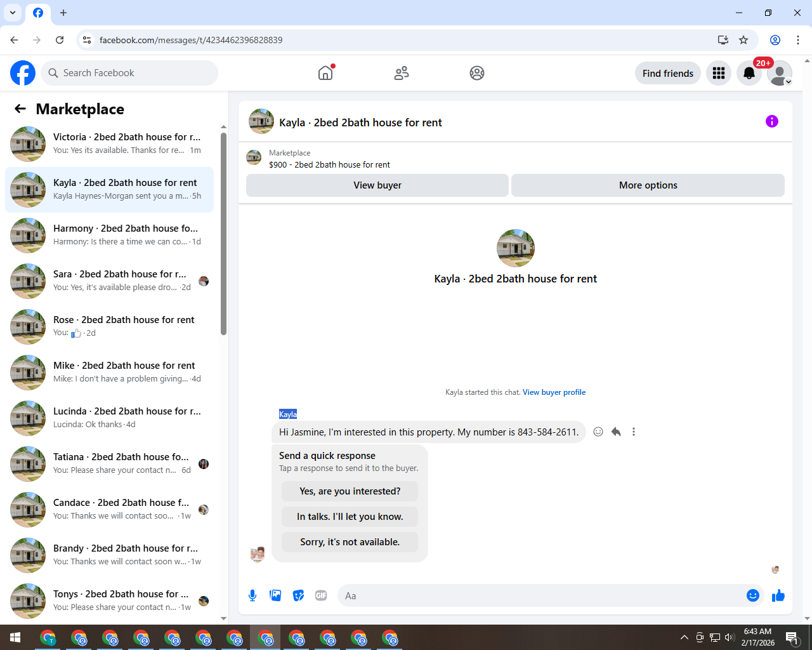This screenshot has height=650, width=812.
Task: Open the View buyer profile link
Action: click(x=554, y=392)
